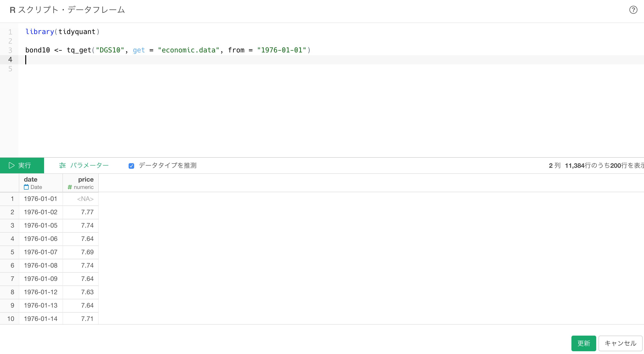The height and width of the screenshot is (354, 644).
Task: Click the 更新 update button
Action: tap(584, 343)
